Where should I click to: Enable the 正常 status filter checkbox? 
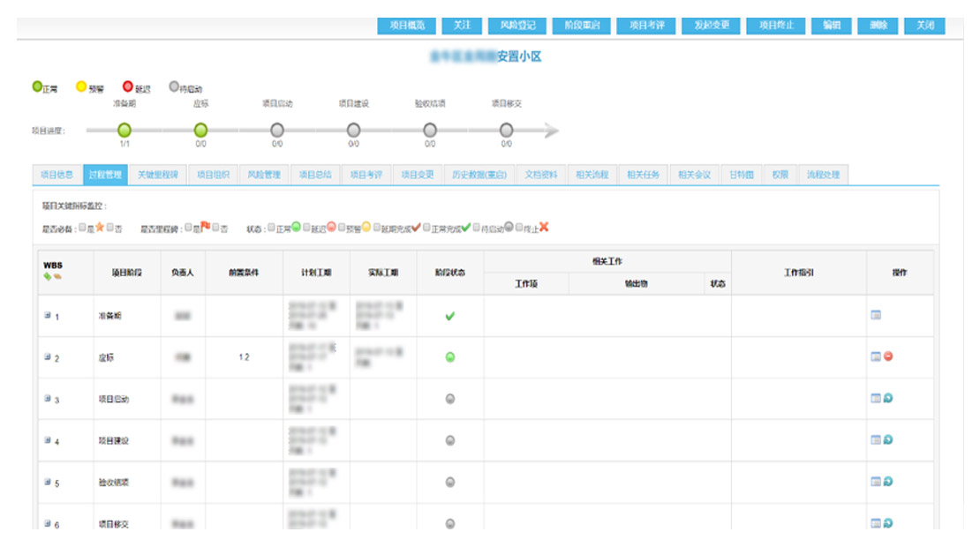point(272,228)
